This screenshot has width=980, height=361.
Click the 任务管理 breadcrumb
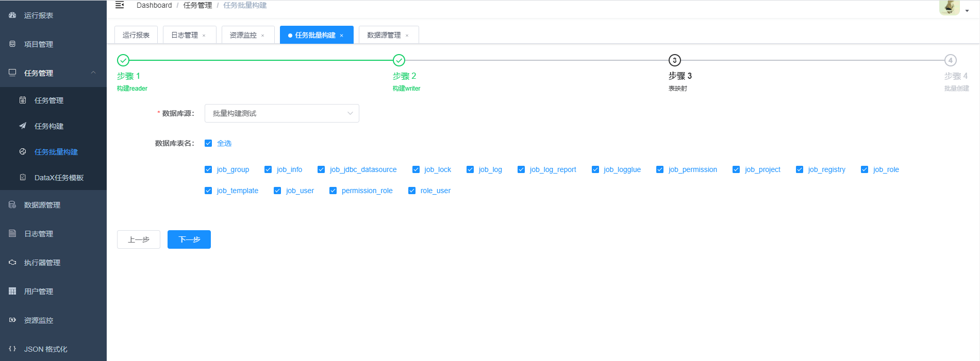197,5
